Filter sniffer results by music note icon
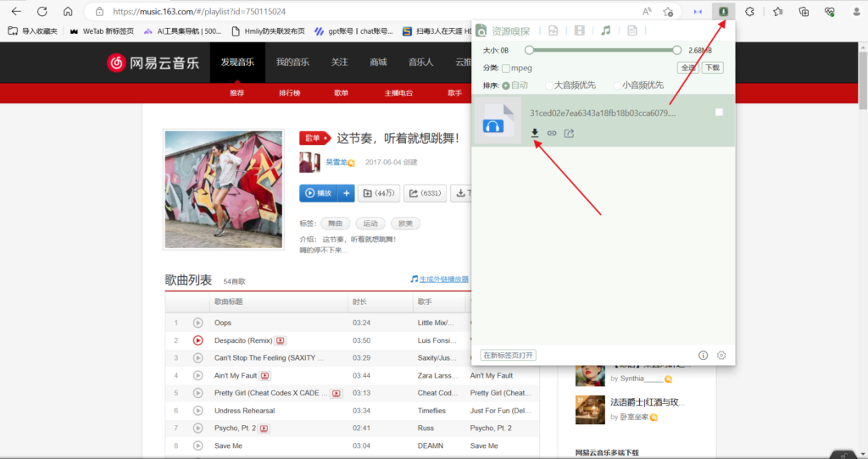 point(605,30)
